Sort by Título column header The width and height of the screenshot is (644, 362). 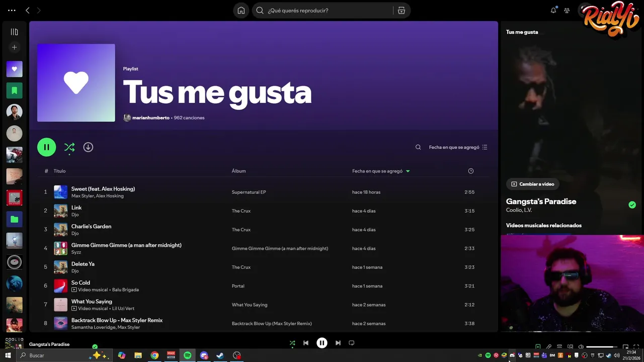click(x=59, y=171)
